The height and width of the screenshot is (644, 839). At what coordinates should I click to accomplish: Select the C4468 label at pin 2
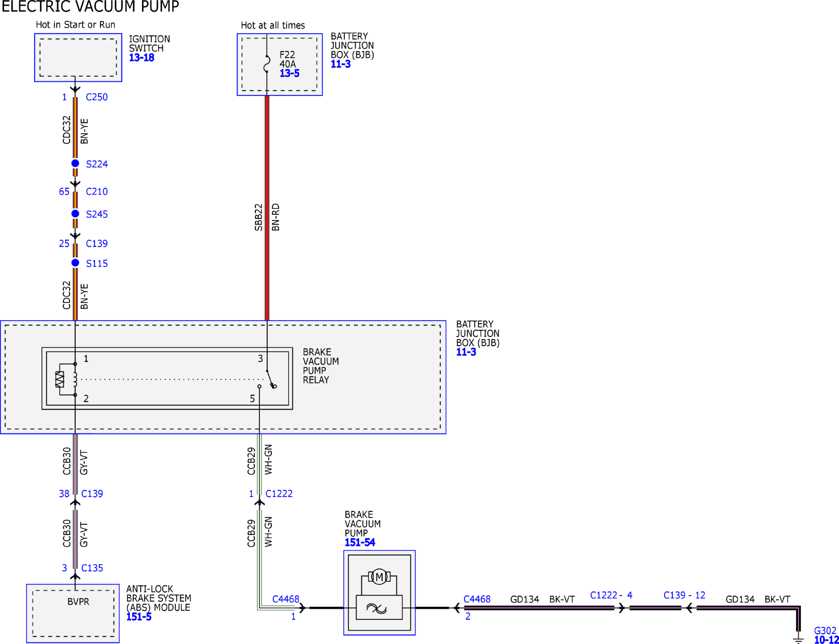click(477, 599)
